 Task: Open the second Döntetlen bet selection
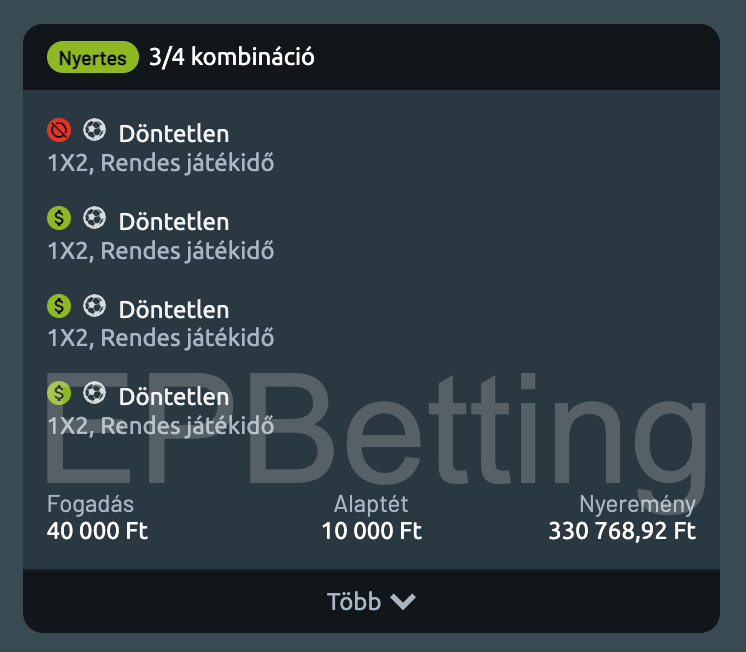[174, 222]
